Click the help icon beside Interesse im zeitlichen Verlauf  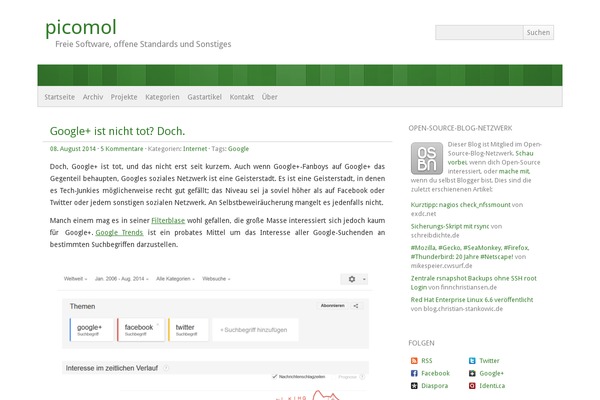click(166, 368)
